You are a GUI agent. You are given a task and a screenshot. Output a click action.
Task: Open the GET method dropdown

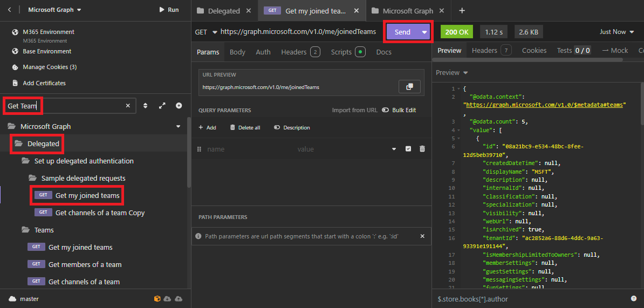point(206,32)
